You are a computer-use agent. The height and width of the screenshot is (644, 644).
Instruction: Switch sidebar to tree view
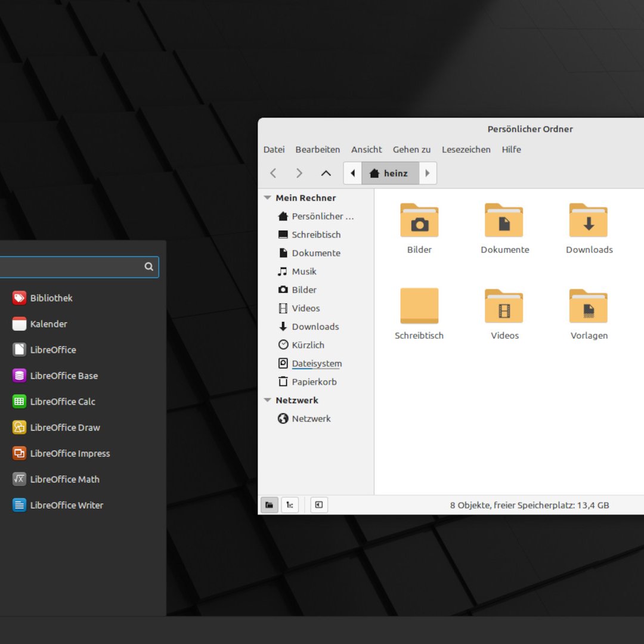coord(290,505)
